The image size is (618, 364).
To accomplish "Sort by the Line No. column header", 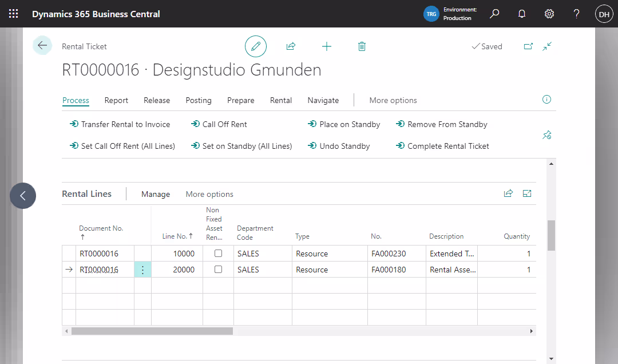I will pos(177,236).
